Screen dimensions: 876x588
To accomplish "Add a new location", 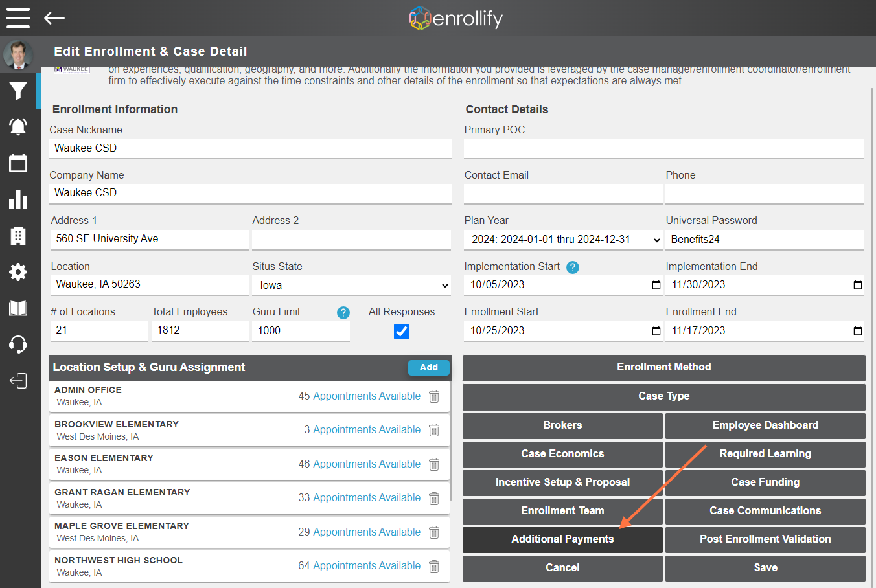I will [x=428, y=367].
